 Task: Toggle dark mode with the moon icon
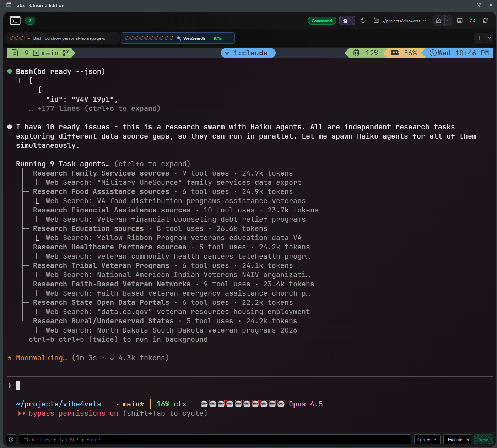[363, 21]
